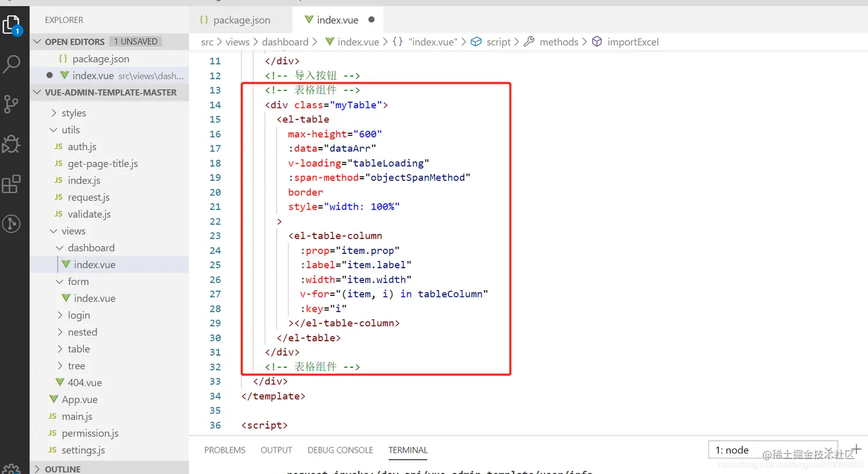Open settings.js in the explorer
This screenshot has height=474, width=868.
(x=109, y=450)
